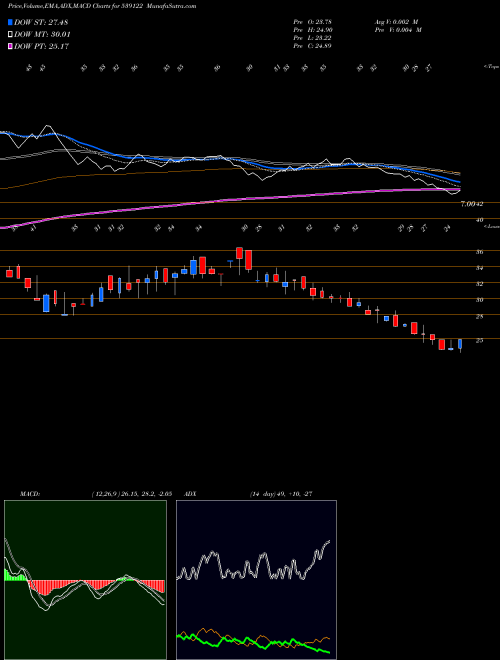Click the last blue candlestick near 25
This screenshot has height=660, width=500.
point(460,344)
